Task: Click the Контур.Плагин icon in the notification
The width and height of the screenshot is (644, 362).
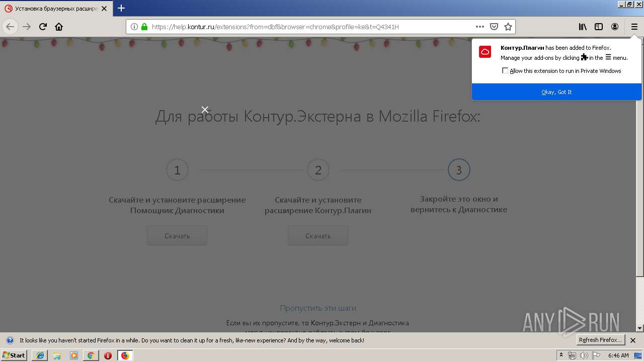Action: [485, 52]
